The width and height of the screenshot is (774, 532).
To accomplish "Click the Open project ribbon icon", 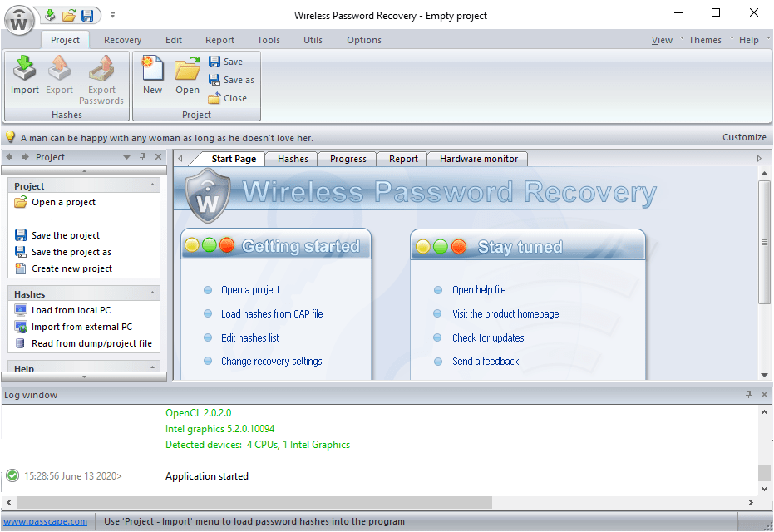I will tap(187, 75).
